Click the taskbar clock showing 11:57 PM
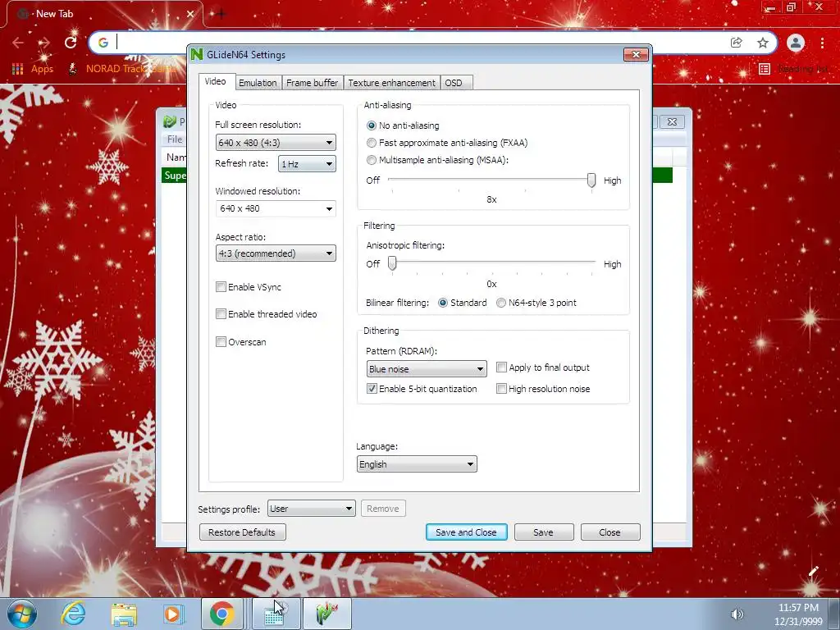 798,614
